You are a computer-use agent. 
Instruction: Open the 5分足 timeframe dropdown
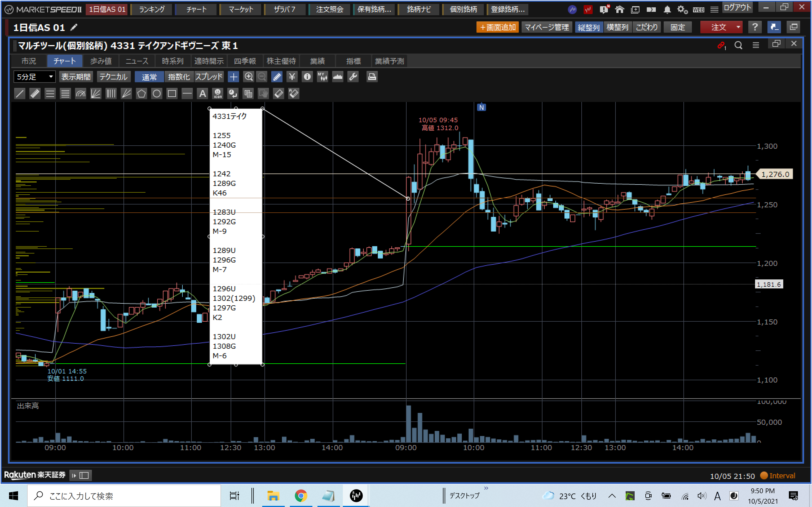[35, 77]
